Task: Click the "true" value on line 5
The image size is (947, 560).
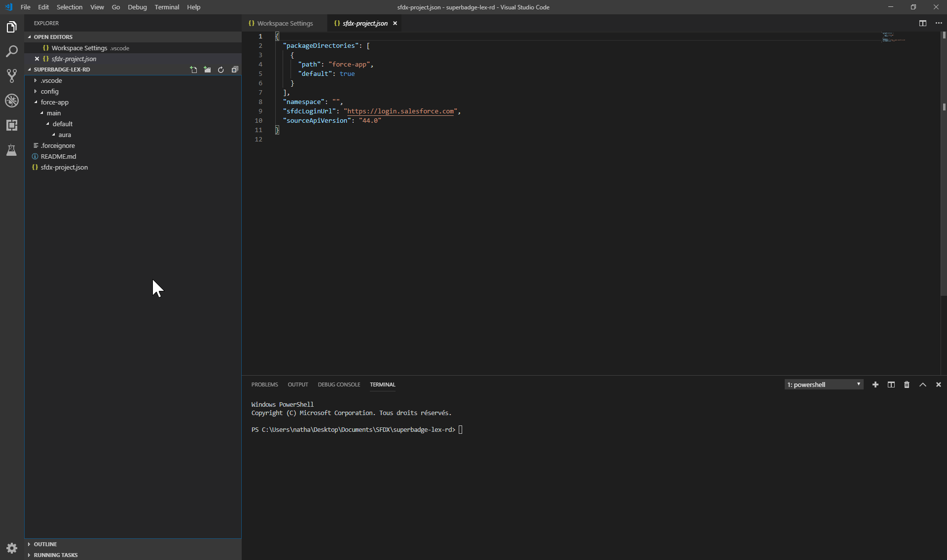Action: [347, 74]
